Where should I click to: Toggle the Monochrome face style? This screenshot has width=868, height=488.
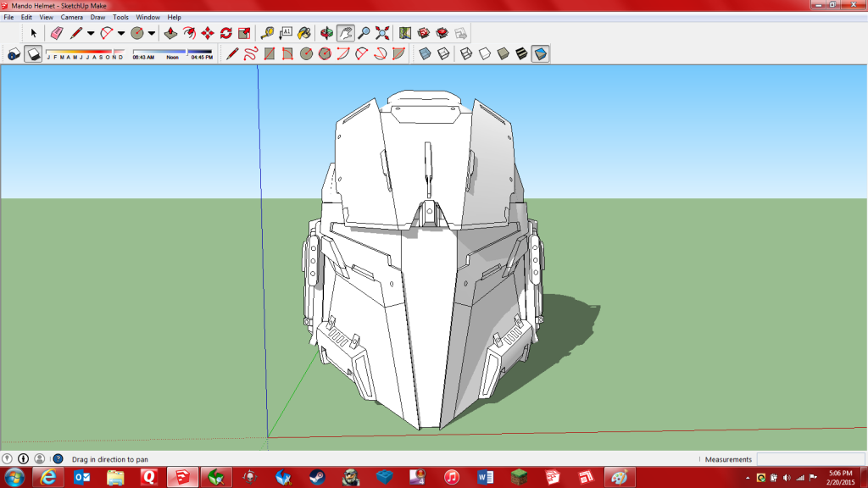tap(540, 53)
